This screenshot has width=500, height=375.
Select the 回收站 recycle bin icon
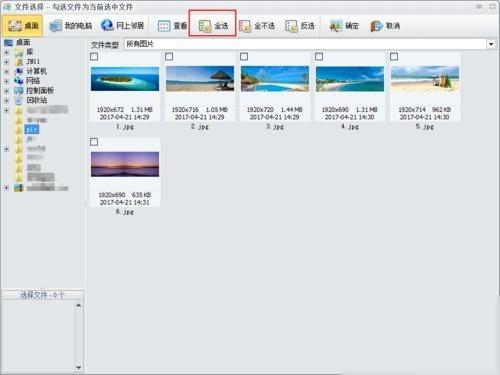[x=19, y=100]
